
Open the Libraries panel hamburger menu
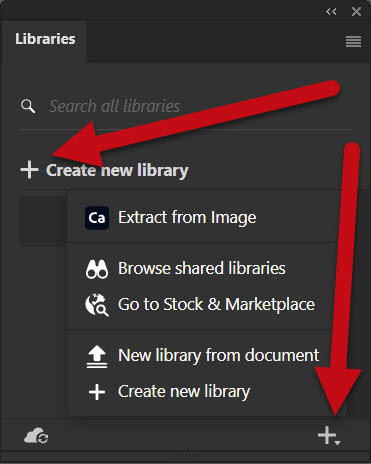coord(353,41)
